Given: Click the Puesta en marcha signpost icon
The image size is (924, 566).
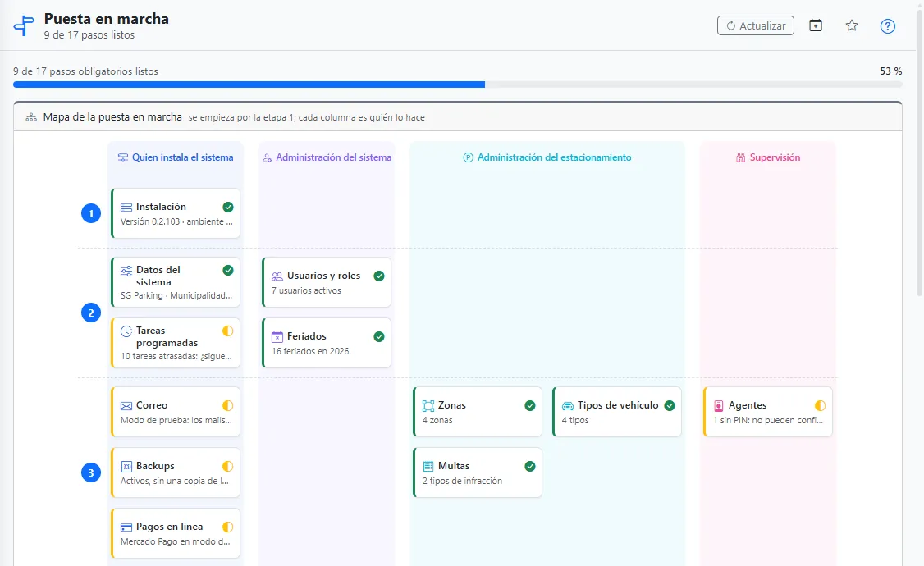Looking at the screenshot, I should pyautogui.click(x=24, y=26).
